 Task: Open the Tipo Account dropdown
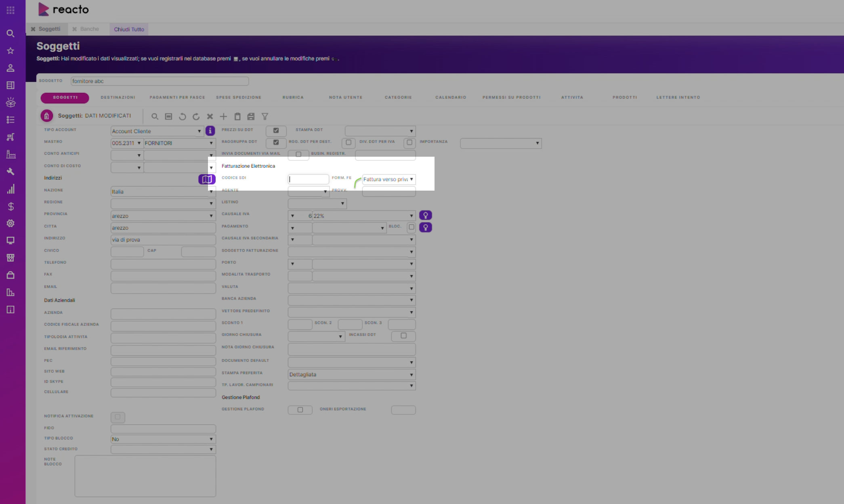coord(157,131)
